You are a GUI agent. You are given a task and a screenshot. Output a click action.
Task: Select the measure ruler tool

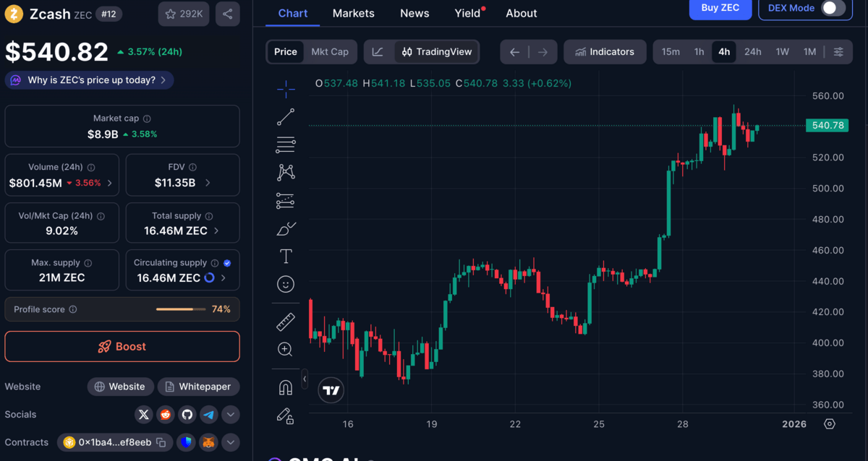click(x=286, y=321)
